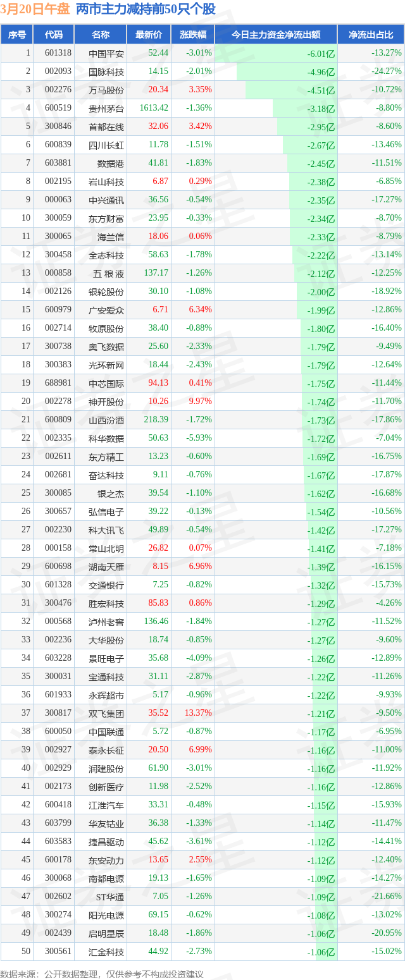405x980 pixels.
Task: Click the 涨跌幅 column header
Action: (x=192, y=35)
